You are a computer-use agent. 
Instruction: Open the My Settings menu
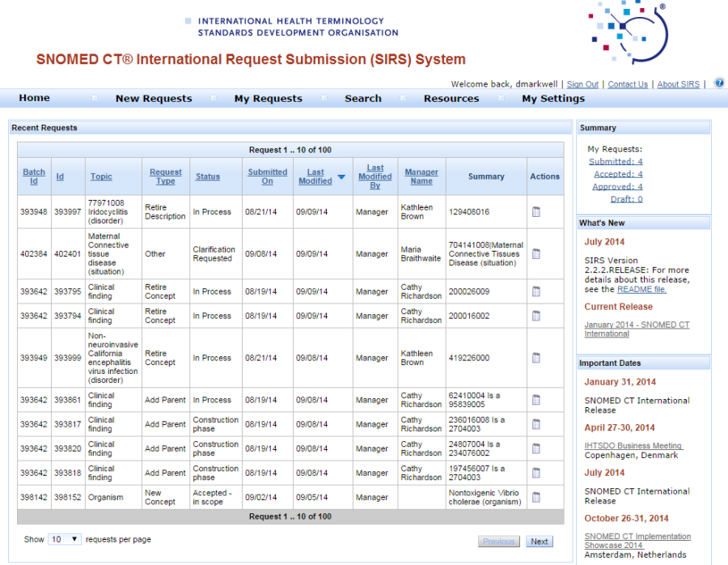pos(553,99)
